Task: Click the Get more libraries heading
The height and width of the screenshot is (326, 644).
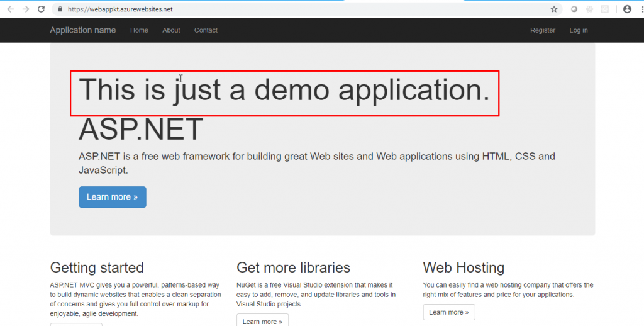Action: tap(293, 267)
